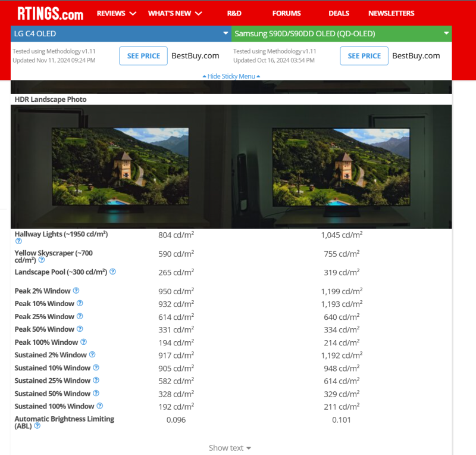Open the LG C4 OLED product dropdown
Screen dimensions: 476x455
[121, 34]
